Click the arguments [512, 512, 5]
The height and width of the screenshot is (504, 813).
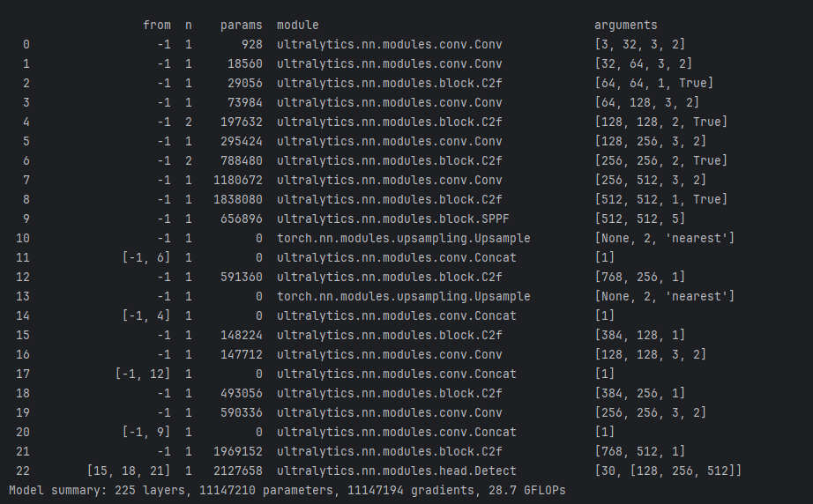coord(640,219)
